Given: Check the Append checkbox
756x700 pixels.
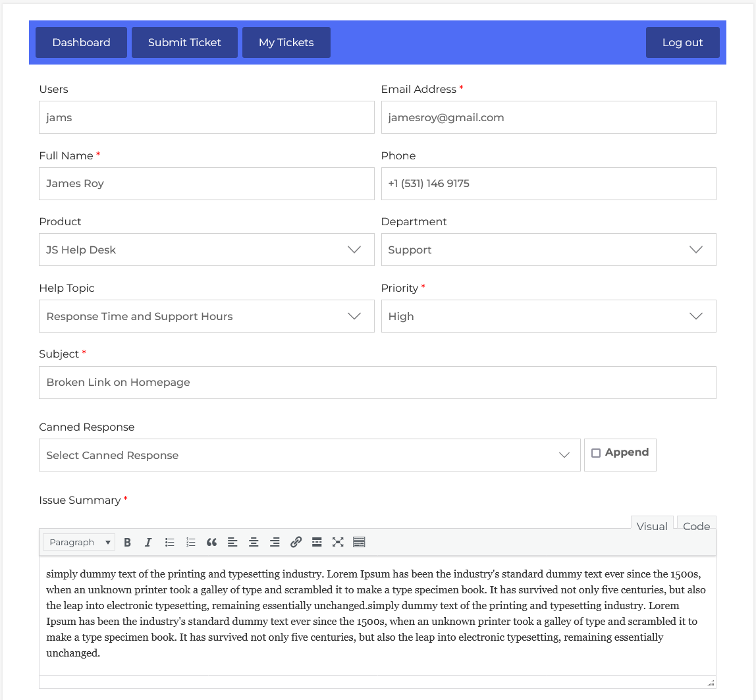Looking at the screenshot, I should click(596, 453).
